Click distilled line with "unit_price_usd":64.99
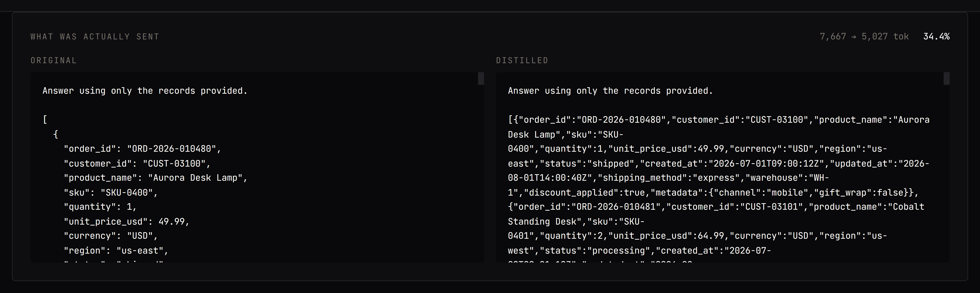 click(x=697, y=236)
